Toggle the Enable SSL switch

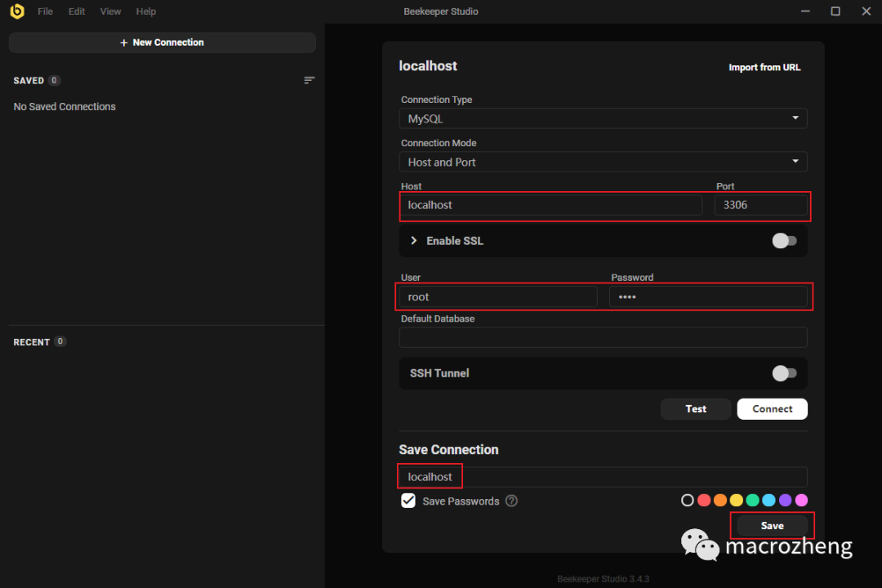point(784,241)
